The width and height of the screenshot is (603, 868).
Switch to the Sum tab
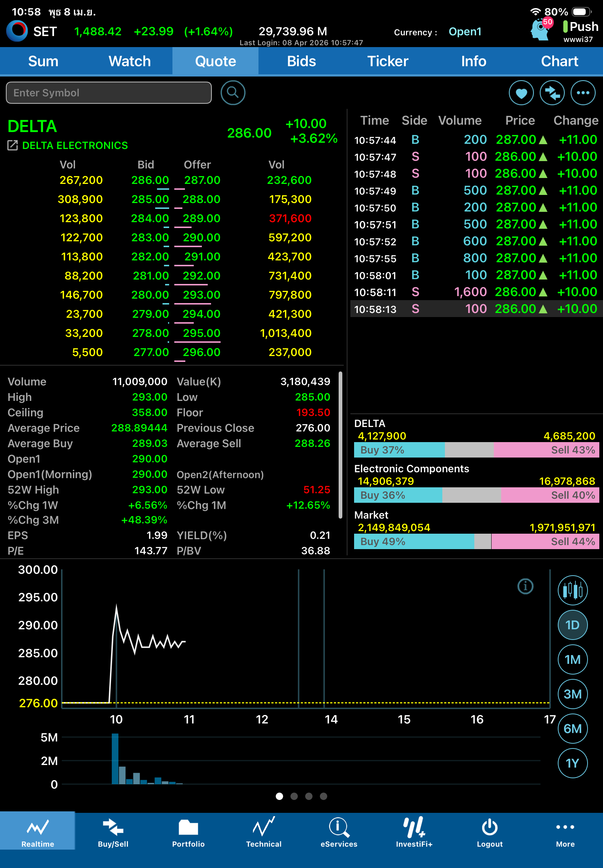tap(43, 61)
